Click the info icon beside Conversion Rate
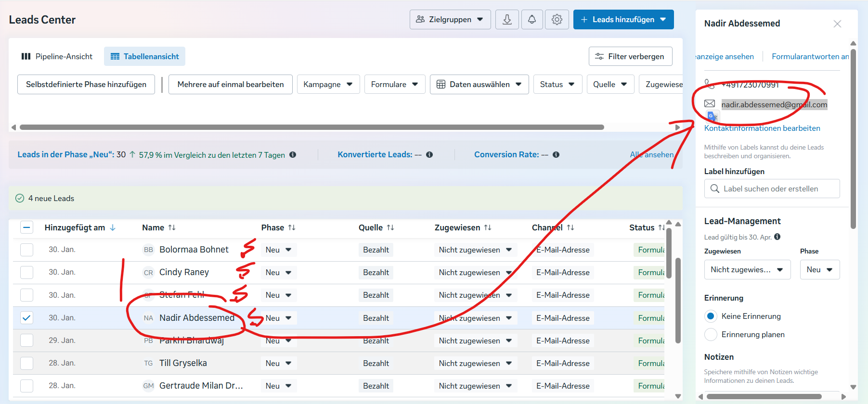Viewport: 868px width, 404px height. tap(556, 155)
